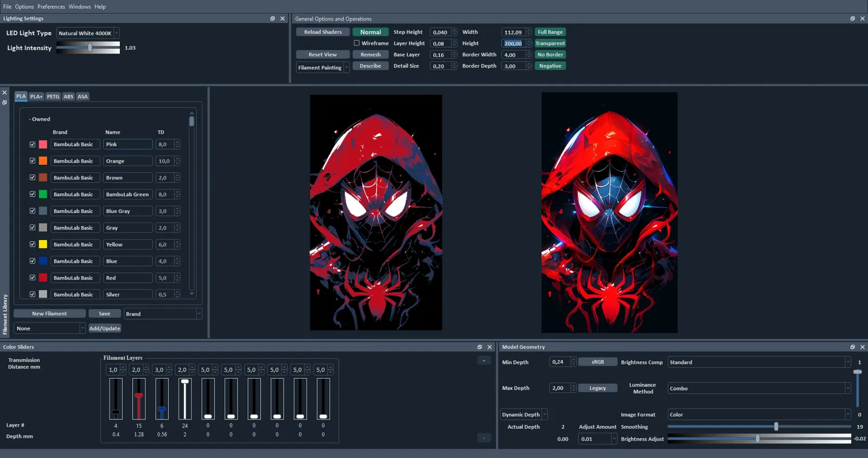
Task: Uncheck the Red filament checkbox
Action: click(33, 278)
